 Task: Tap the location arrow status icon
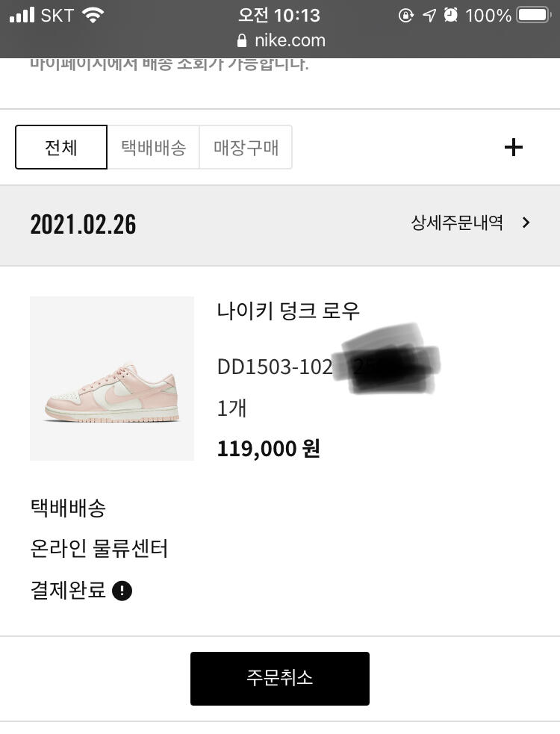point(429,15)
